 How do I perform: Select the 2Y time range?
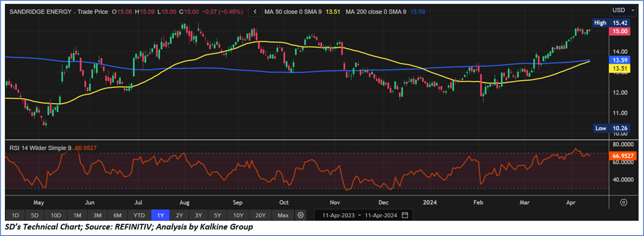point(179,215)
